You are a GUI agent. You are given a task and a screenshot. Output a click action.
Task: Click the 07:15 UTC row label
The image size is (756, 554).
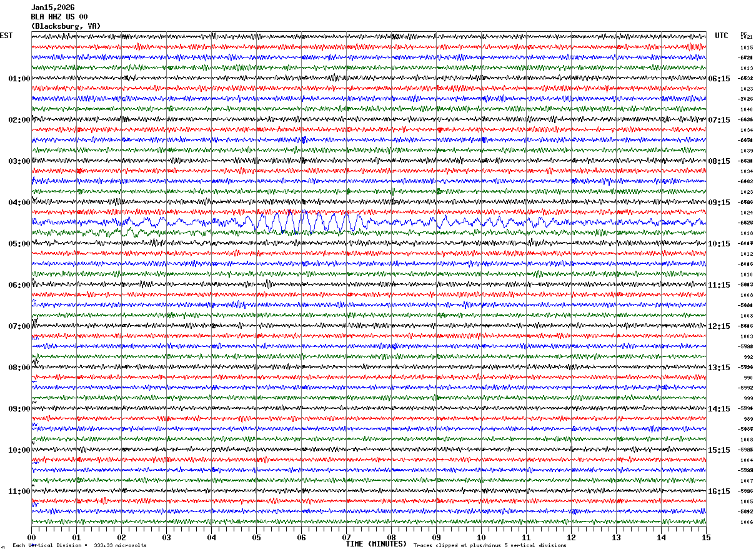[719, 120]
